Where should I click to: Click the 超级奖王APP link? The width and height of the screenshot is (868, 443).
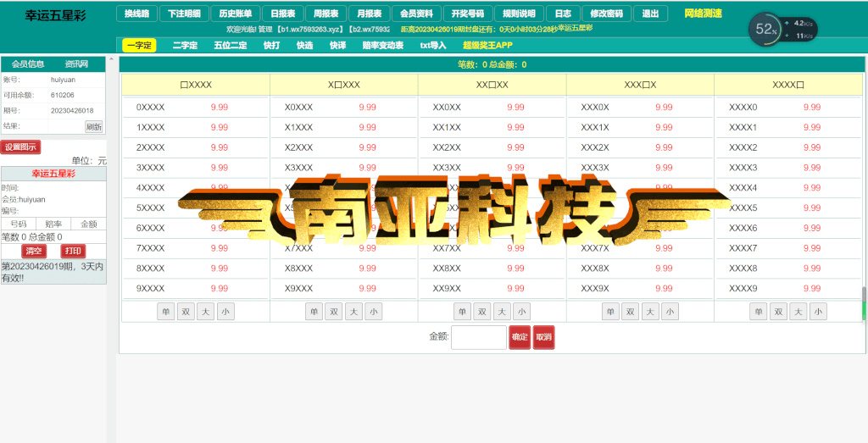pos(487,46)
